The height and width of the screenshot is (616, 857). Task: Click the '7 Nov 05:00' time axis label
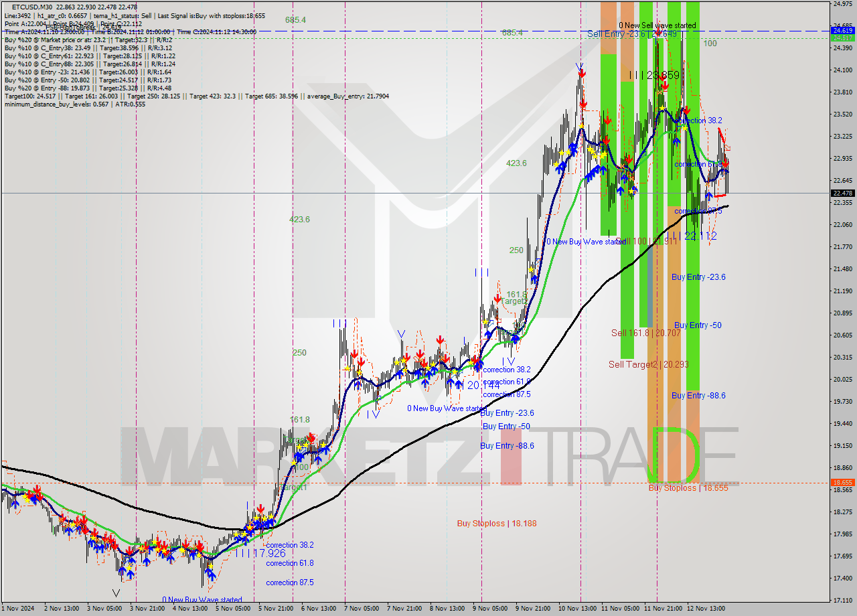(362, 609)
